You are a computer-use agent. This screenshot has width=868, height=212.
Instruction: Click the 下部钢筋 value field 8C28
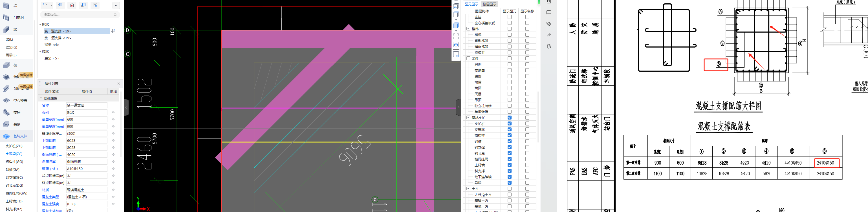click(87, 148)
